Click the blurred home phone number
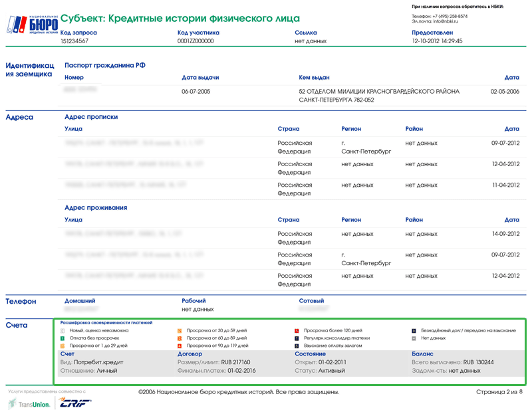Image resolution: width=532 pixels, height=410 pixels. tap(81, 309)
